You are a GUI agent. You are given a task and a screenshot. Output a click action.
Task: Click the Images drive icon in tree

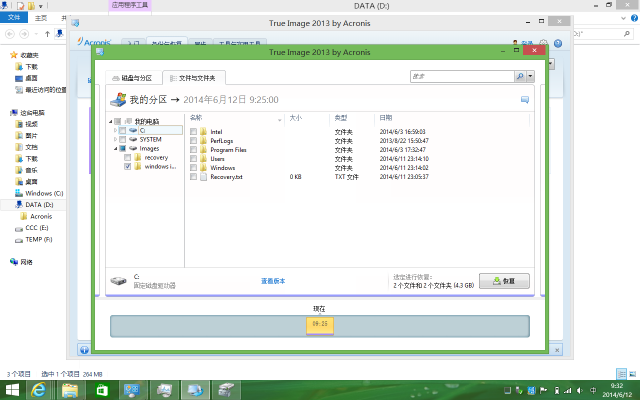click(133, 149)
